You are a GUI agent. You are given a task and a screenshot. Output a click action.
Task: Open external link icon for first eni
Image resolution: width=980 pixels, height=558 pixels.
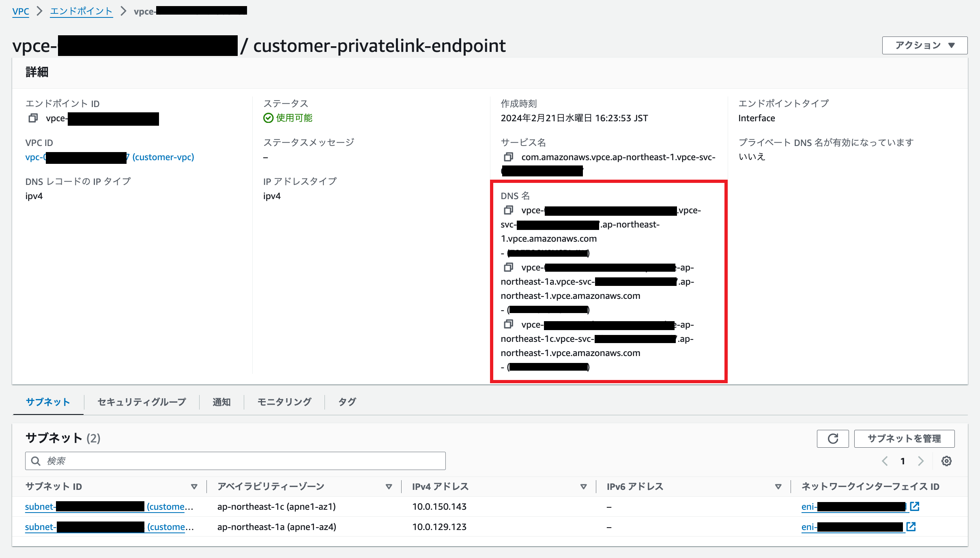[915, 506]
